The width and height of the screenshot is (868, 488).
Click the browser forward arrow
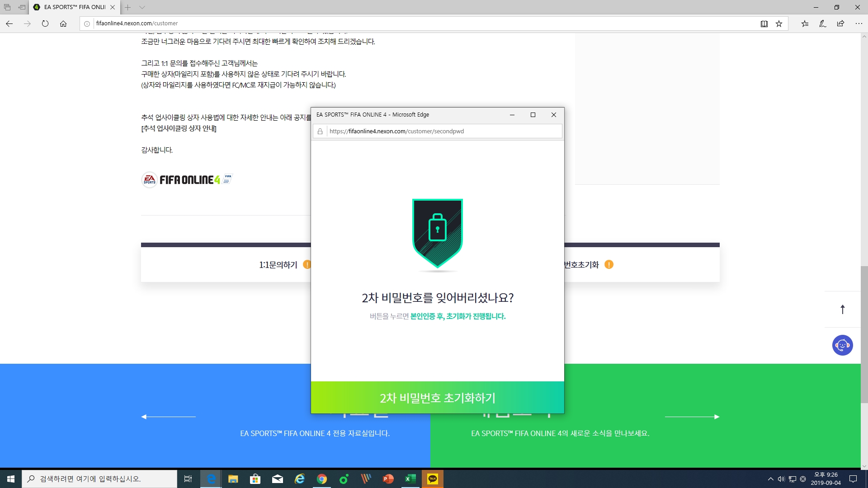(x=27, y=23)
